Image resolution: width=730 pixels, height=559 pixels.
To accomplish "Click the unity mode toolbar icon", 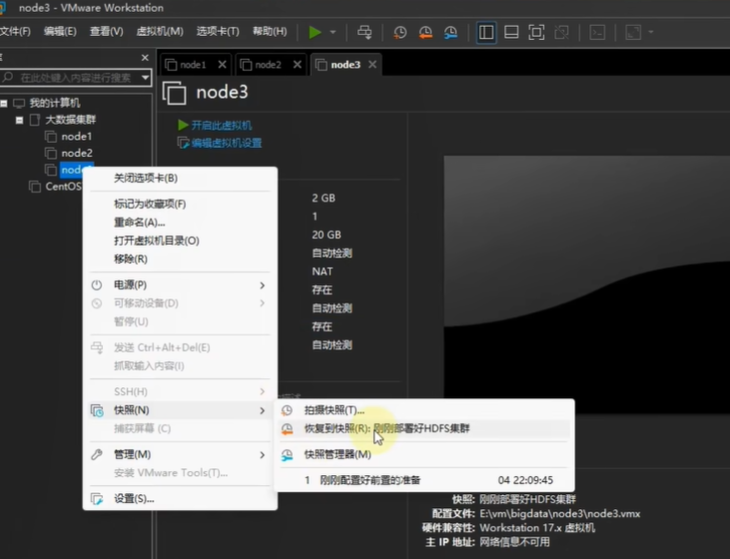I will pyautogui.click(x=561, y=32).
